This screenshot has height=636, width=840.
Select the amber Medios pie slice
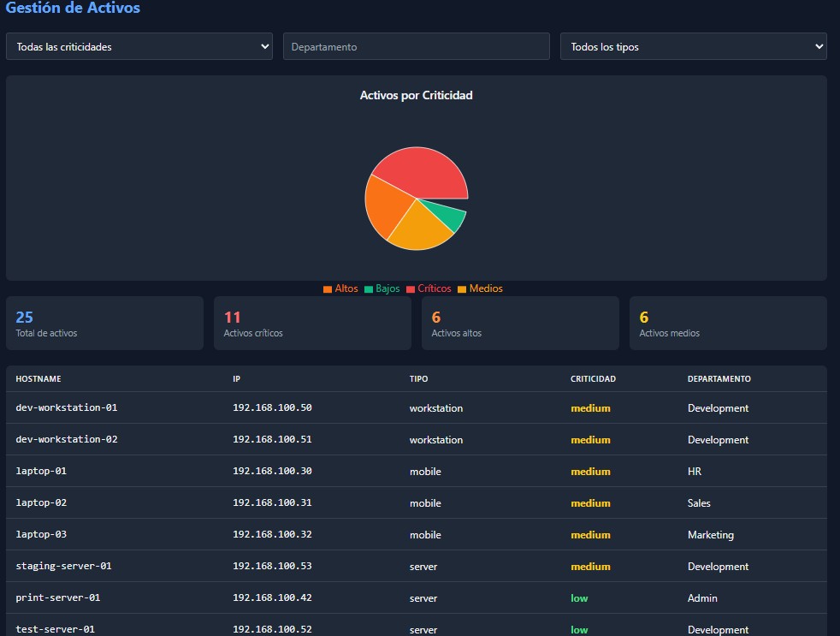pyautogui.click(x=419, y=229)
